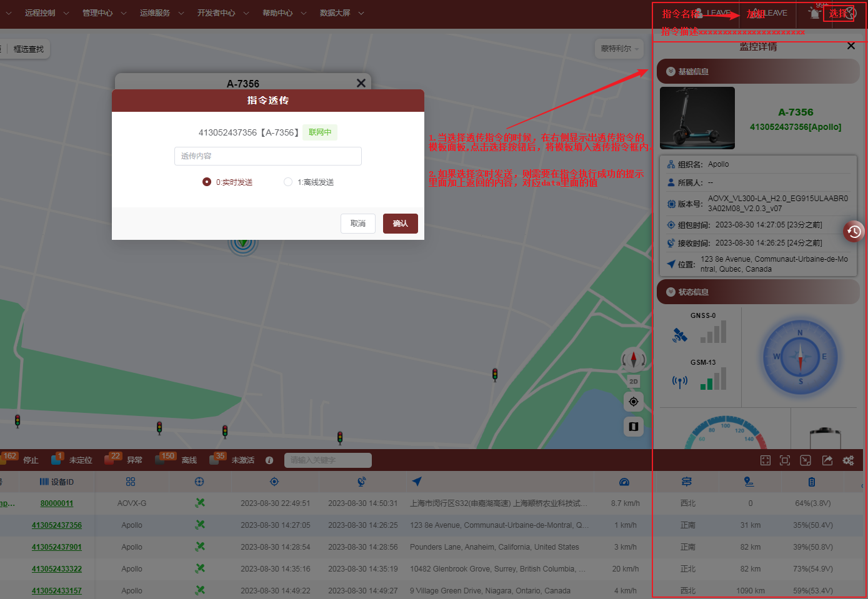This screenshot has height=599, width=868.
Task: Collapse the 状态信息 section
Action: click(671, 292)
